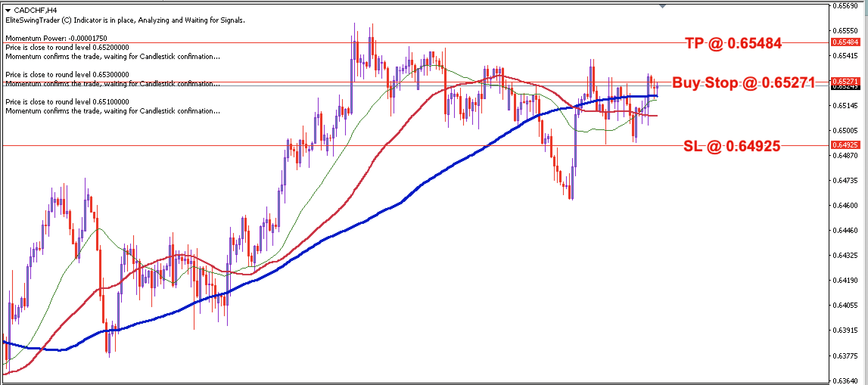Click the round level 0.65200000 message line
Viewport: 868px width, 385px height.
click(67, 48)
